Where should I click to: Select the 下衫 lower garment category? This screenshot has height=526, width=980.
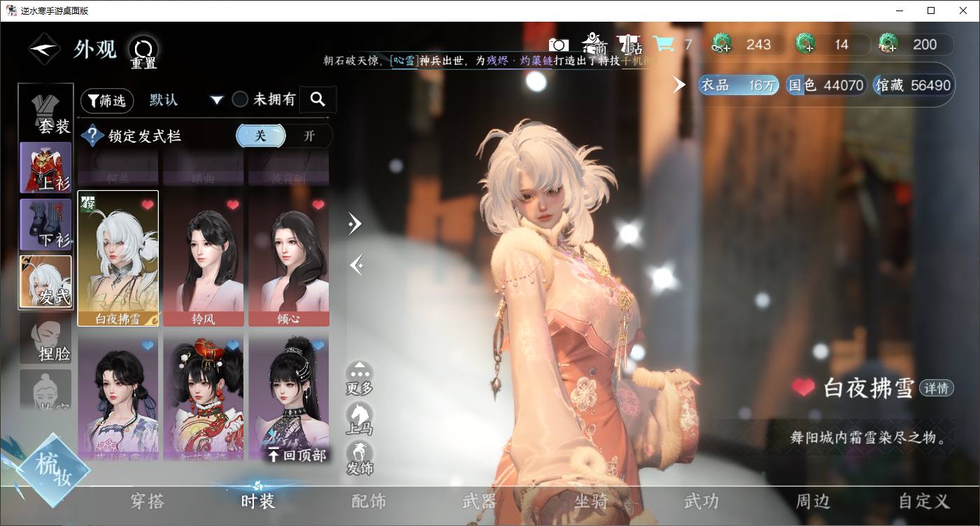[46, 225]
